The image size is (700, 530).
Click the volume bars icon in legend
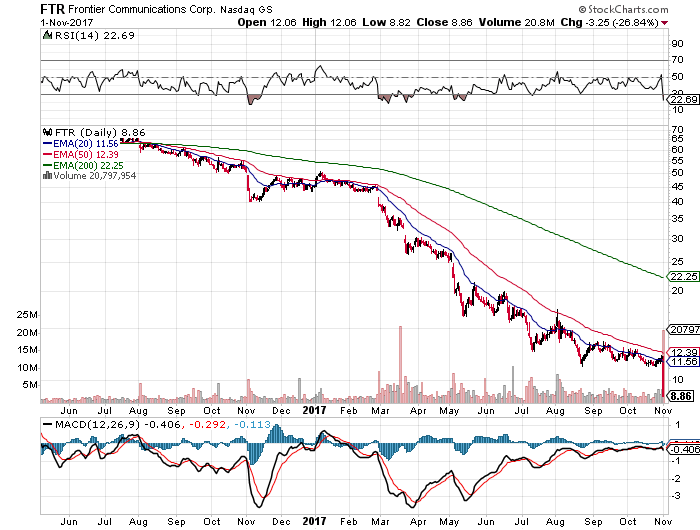point(47,175)
